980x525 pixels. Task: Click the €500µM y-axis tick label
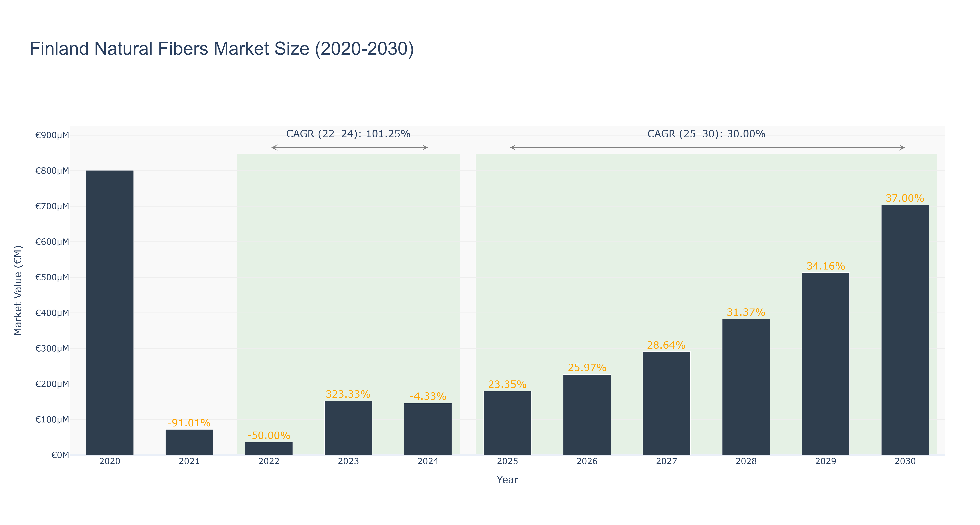(x=52, y=277)
